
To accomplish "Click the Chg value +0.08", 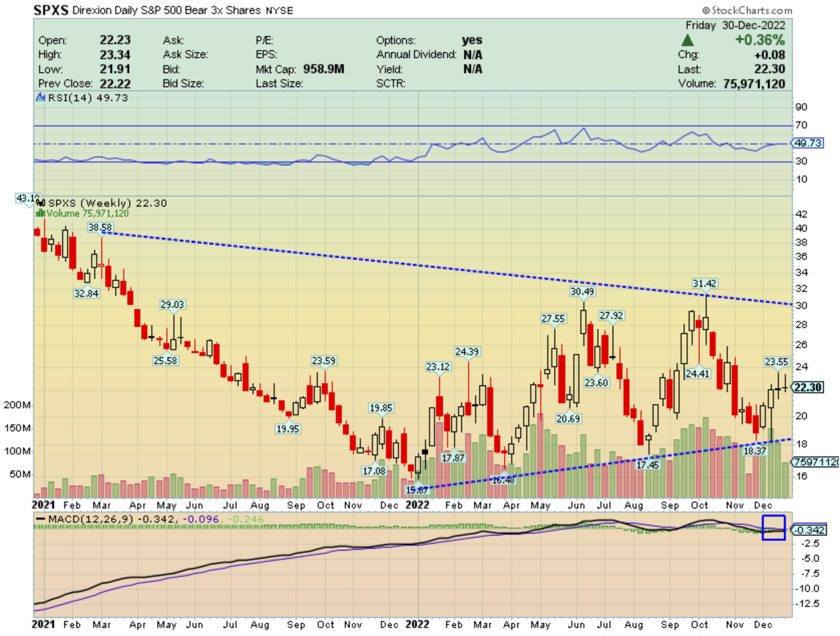I will 770,55.
